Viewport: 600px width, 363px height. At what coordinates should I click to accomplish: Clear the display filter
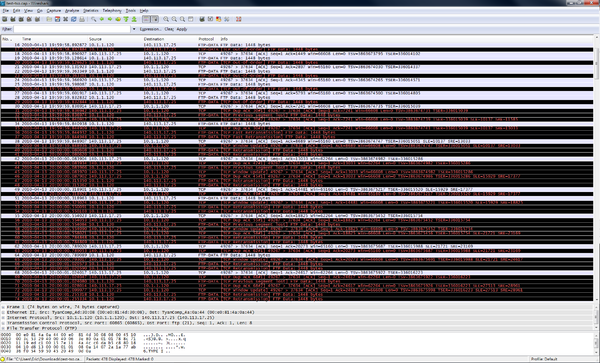click(x=169, y=29)
